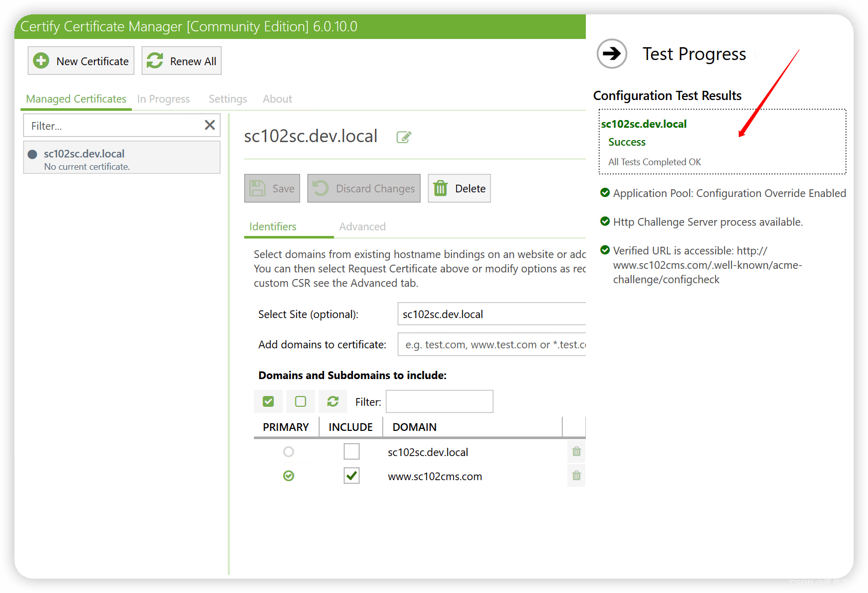Open the Managed Certificates tab
The width and height of the screenshot is (868, 593).
click(x=76, y=99)
